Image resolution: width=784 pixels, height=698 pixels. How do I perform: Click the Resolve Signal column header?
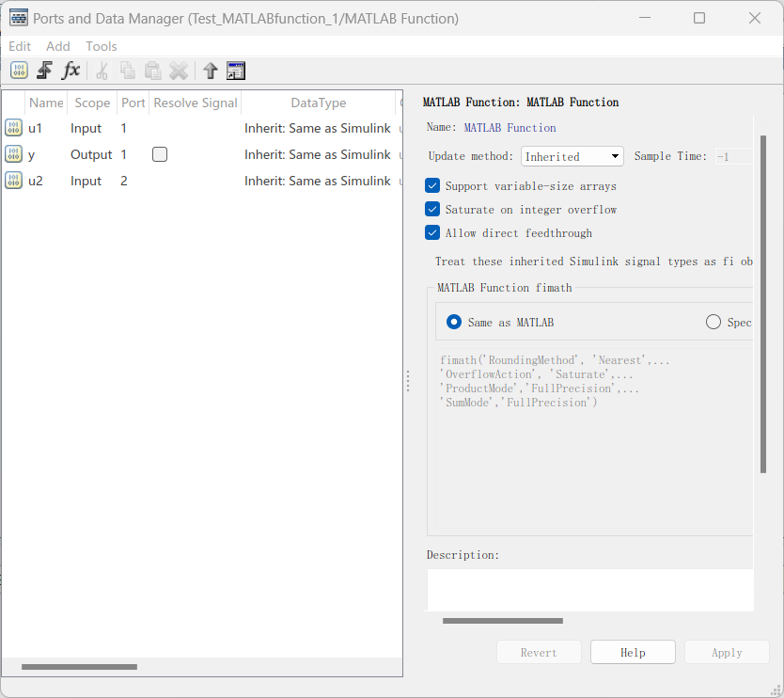click(195, 103)
